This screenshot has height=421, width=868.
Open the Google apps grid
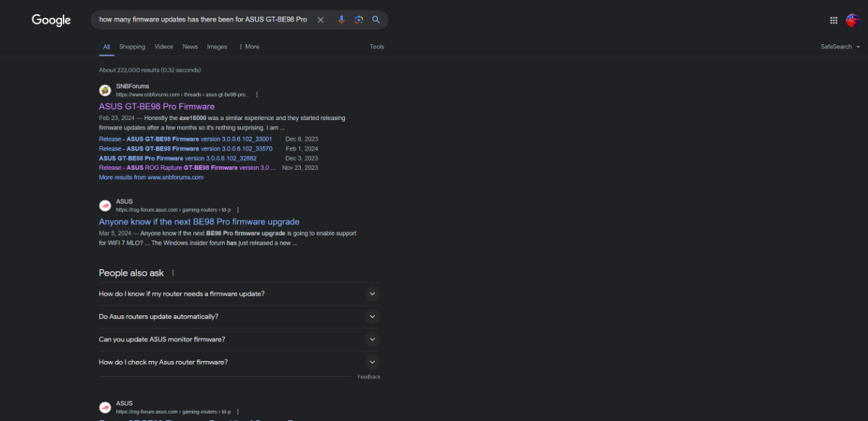pos(833,20)
